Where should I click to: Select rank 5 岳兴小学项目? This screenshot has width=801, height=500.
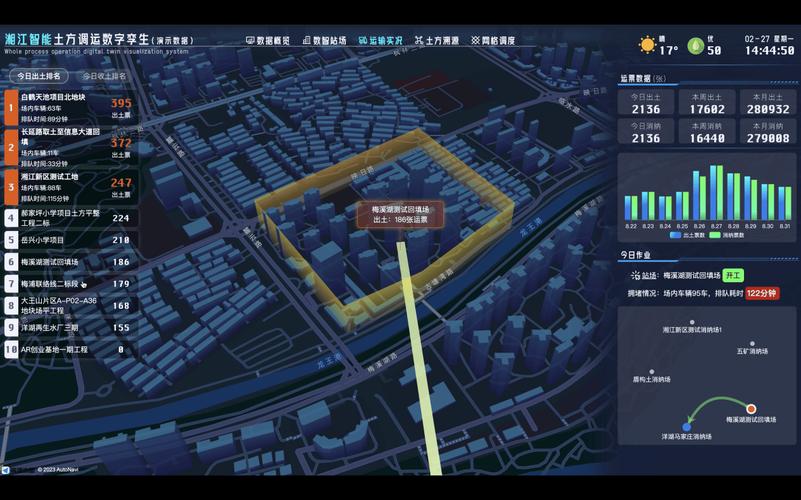coord(71,240)
